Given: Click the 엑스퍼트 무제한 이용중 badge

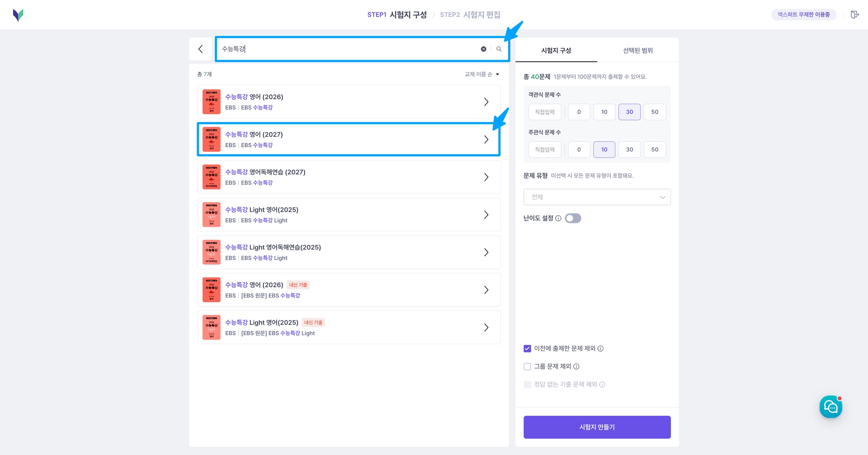Looking at the screenshot, I should tap(804, 14).
